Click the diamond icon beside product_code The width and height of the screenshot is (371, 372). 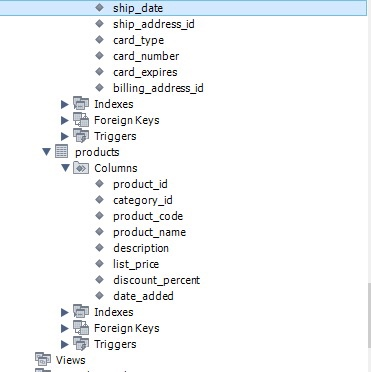(99, 215)
